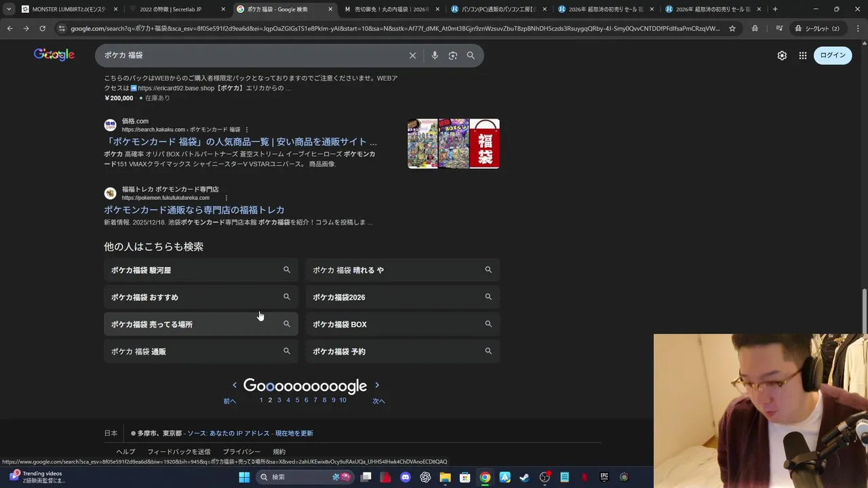Screen dimensions: 868x488
Task: Search related ポケカ福袋 おすすめ
Action: 201,297
